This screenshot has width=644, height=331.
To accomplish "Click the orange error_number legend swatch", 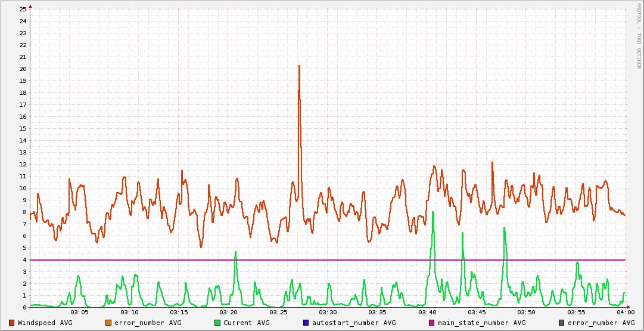I will [108, 323].
